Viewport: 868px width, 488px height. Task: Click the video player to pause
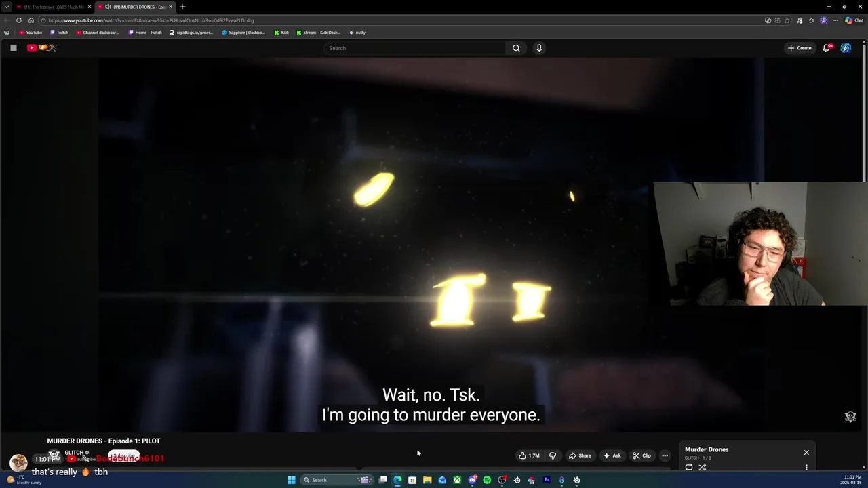point(431,244)
